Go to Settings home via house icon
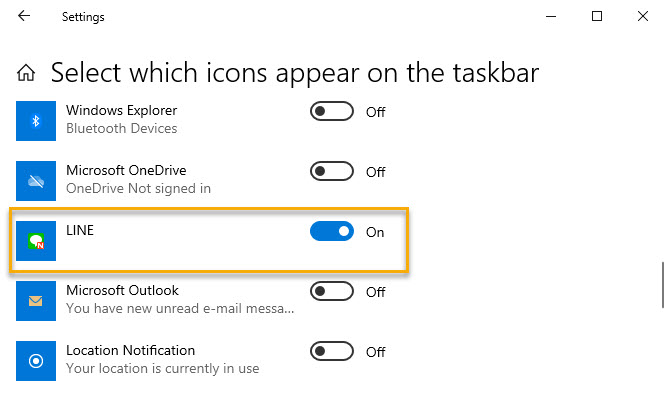Viewport: 666px width, 398px height. [26, 73]
